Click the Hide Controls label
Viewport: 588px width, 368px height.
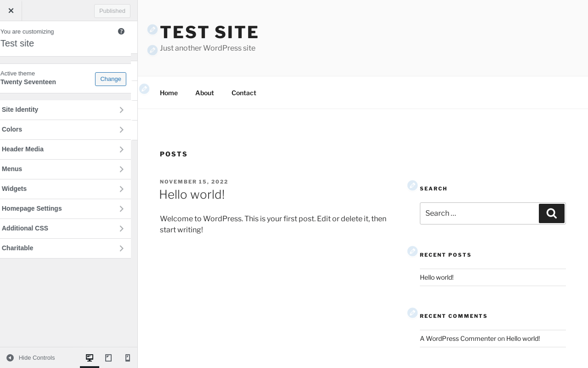pyautogui.click(x=37, y=358)
